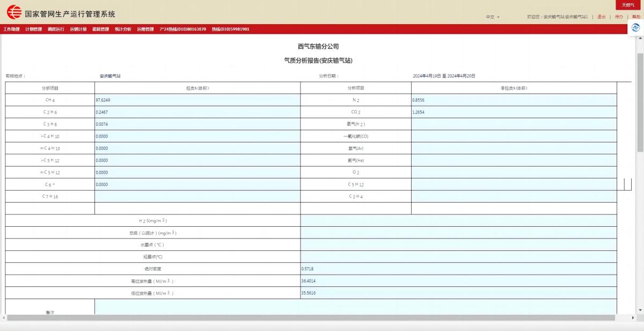Click the blue round floating assistant icon
Viewport: 644px width, 331px height.
click(636, 28)
